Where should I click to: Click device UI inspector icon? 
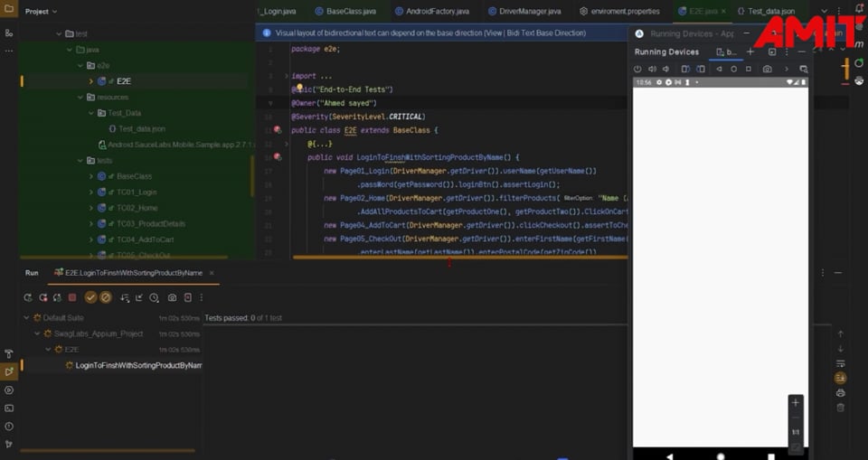[803, 70]
